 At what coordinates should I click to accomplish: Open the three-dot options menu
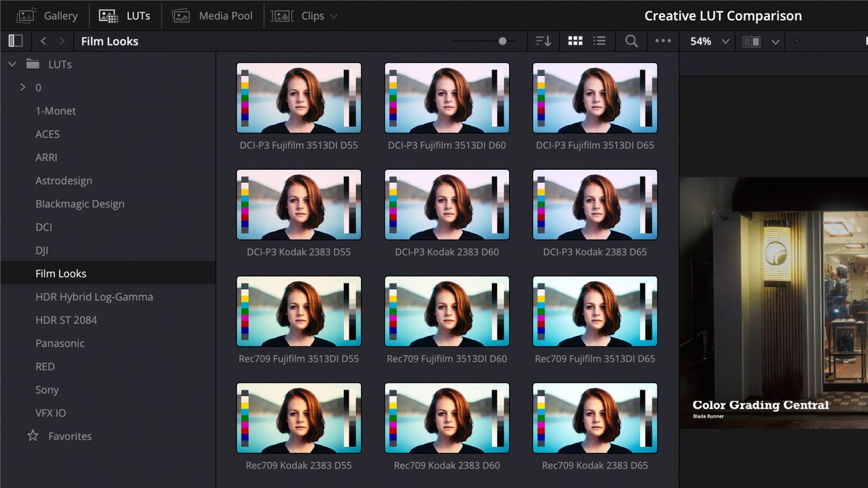[x=663, y=41]
